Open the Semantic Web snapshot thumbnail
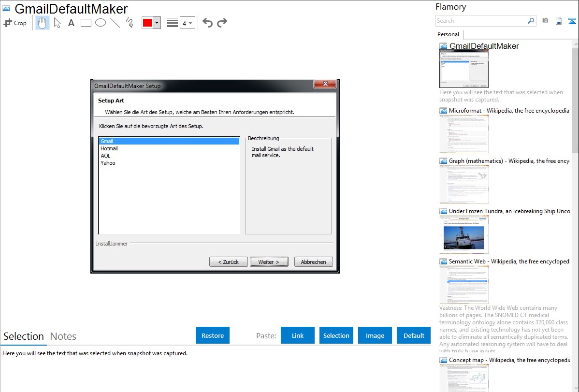The height and width of the screenshot is (392, 579). click(464, 285)
